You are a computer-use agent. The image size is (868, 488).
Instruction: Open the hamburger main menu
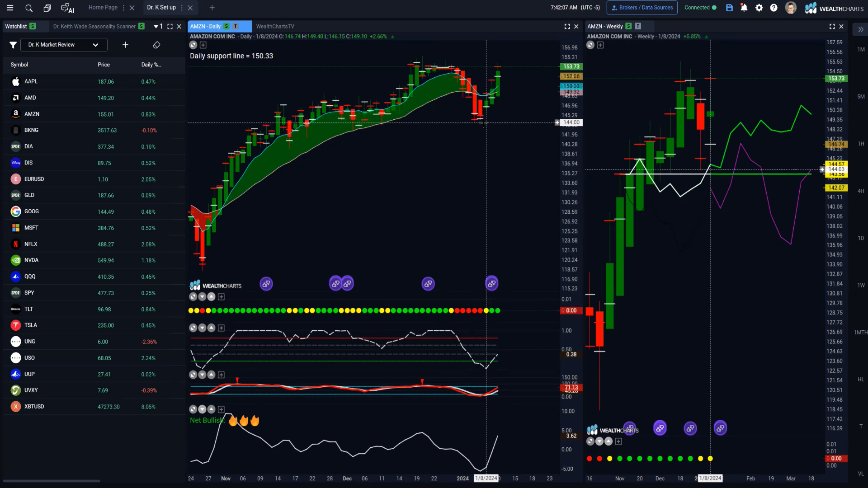(10, 8)
